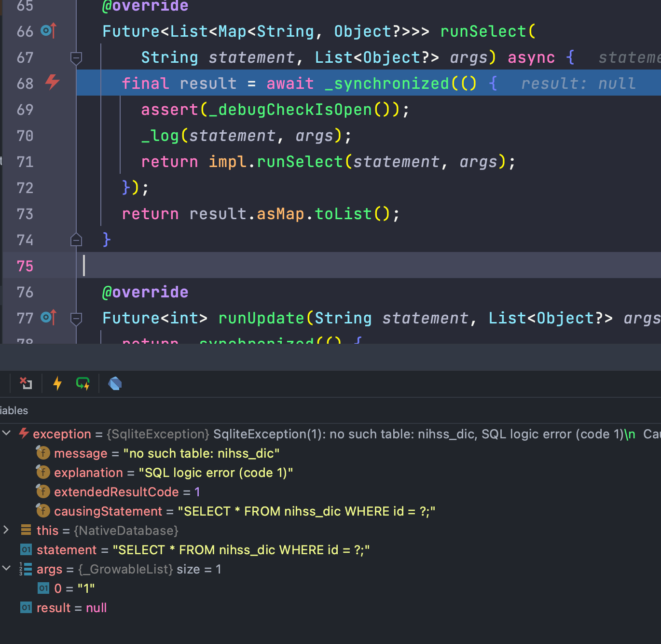Collapse the exception variable details

(6, 433)
